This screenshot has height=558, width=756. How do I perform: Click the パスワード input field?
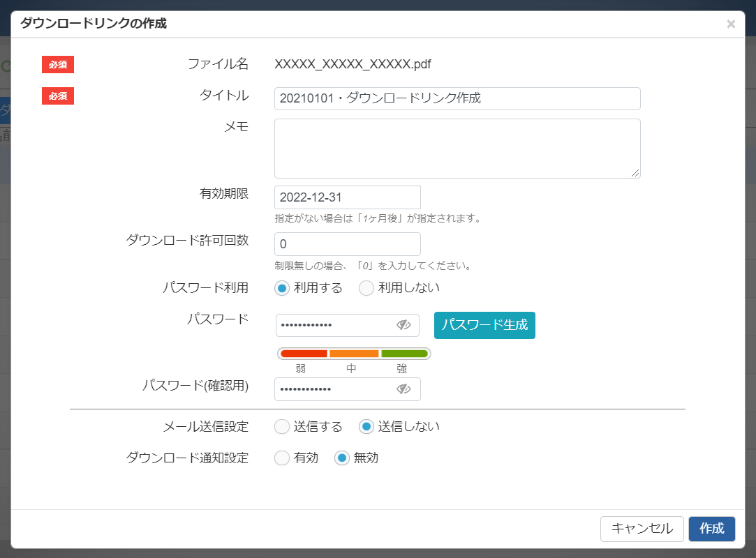point(335,325)
